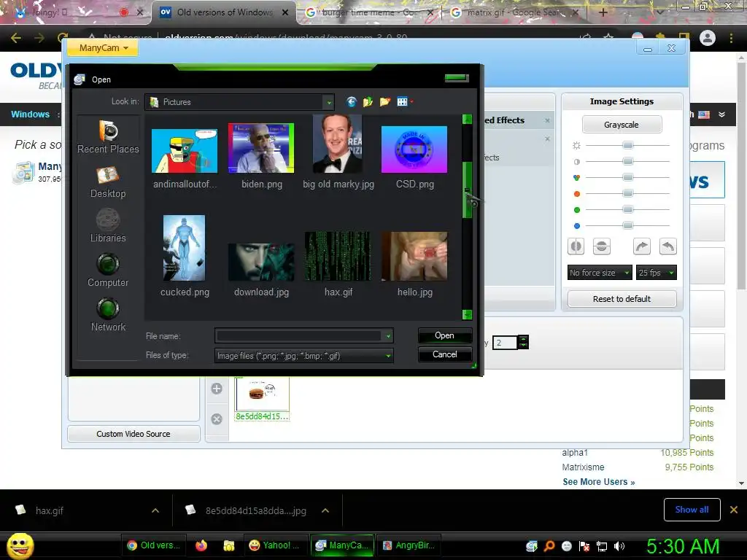Adjust the green color slider handle

coord(628,209)
